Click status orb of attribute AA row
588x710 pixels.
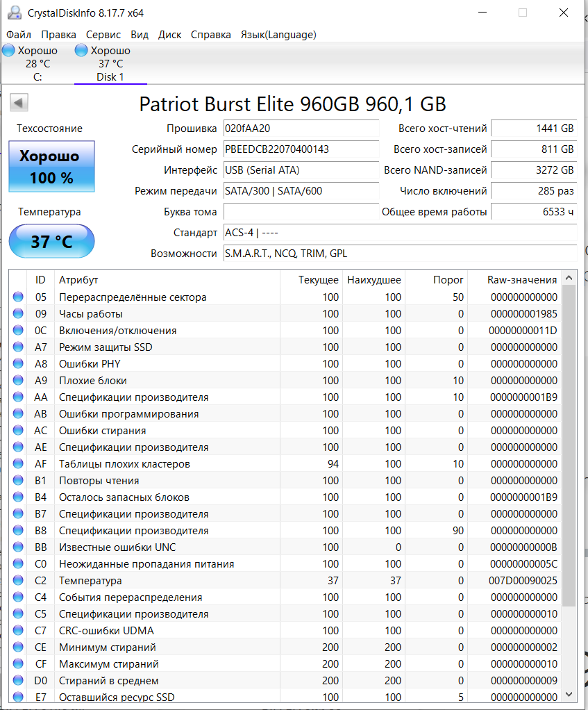coord(18,397)
